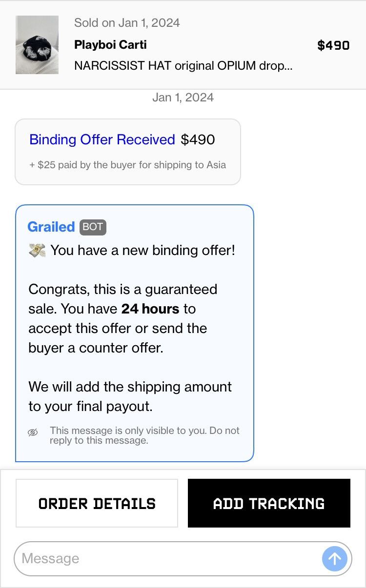Click the crossed-out eye visibility icon

[33, 432]
